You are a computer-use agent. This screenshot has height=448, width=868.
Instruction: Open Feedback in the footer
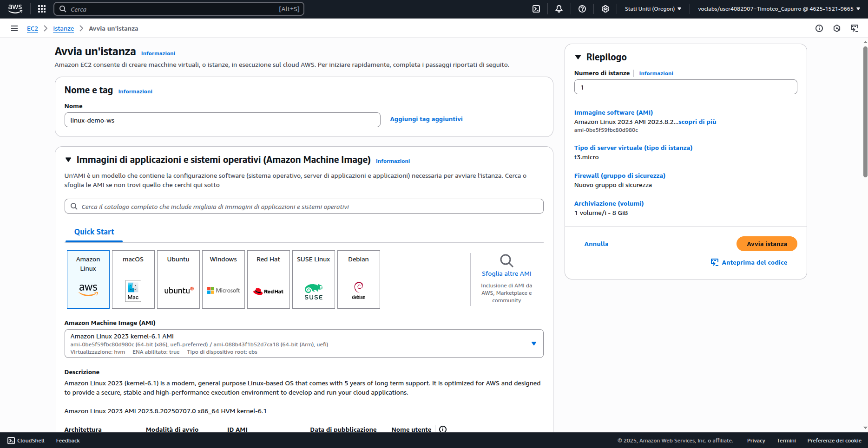coord(68,441)
